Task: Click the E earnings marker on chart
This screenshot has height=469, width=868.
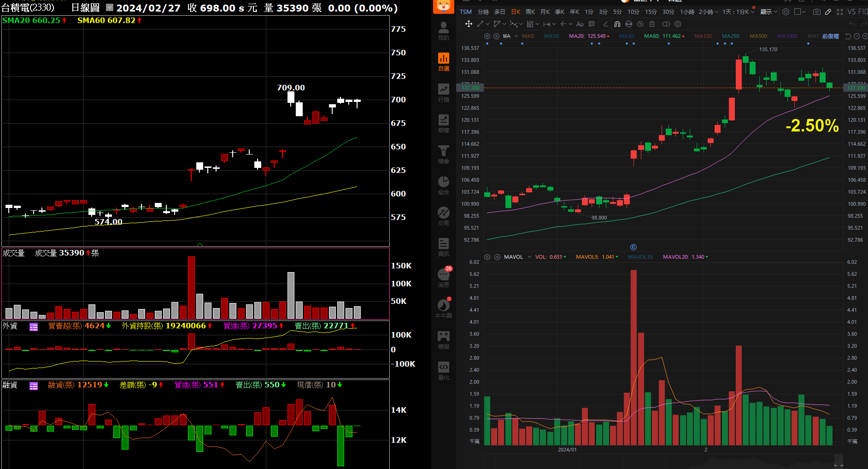Action: [633, 247]
